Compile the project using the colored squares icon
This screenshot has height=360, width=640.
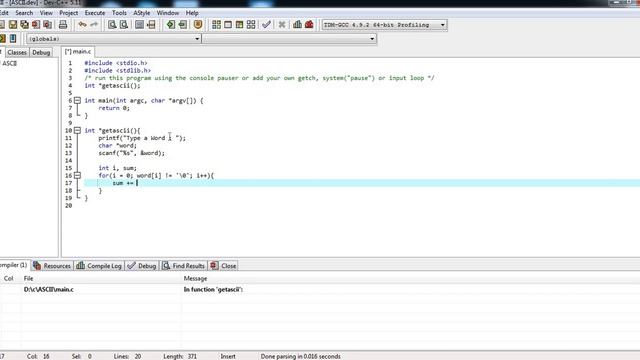[x=216, y=24]
